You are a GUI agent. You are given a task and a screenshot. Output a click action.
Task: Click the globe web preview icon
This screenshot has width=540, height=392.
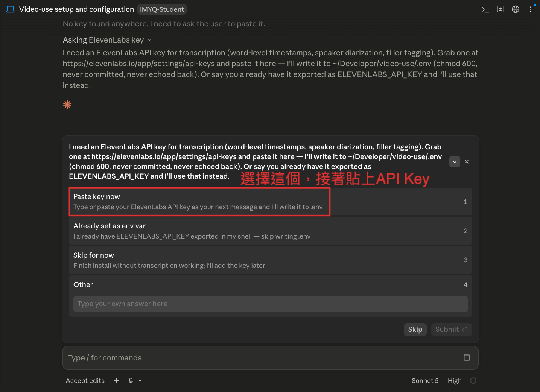pos(516,9)
